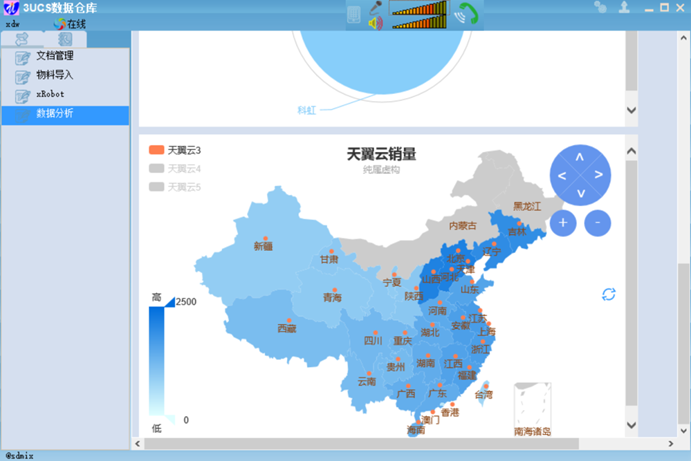Click the map panel's scroll-up arrow

click(632, 151)
